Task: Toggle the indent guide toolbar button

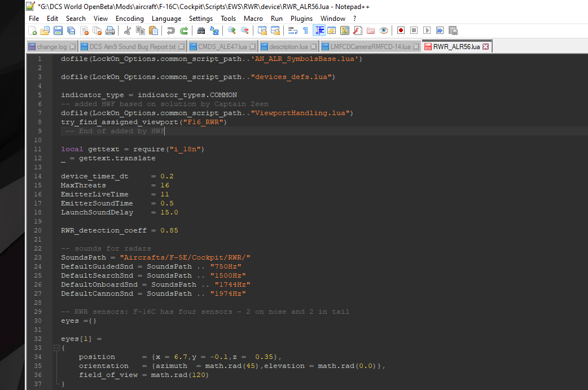Action: click(319, 30)
